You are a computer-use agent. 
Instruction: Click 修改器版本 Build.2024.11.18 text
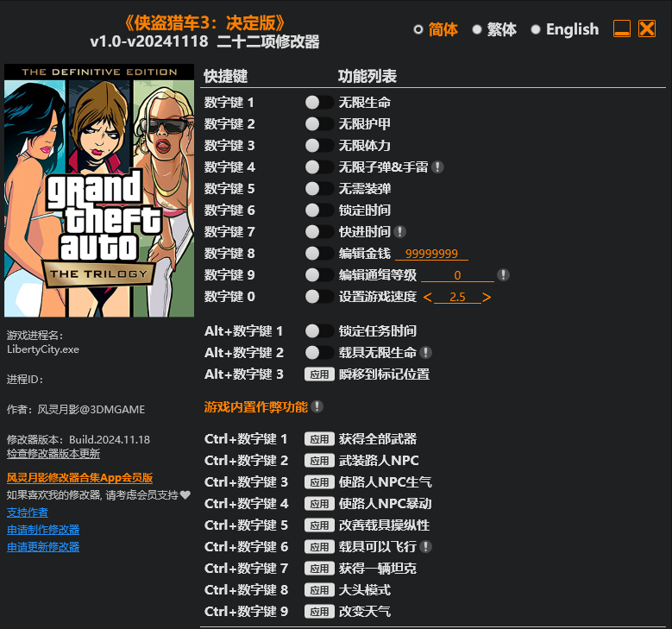coord(79,439)
